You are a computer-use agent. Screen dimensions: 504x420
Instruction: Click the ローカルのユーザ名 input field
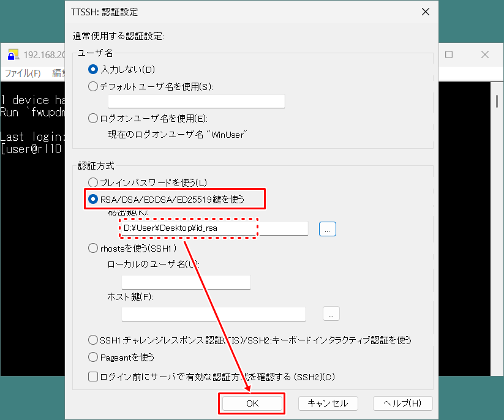point(186,282)
